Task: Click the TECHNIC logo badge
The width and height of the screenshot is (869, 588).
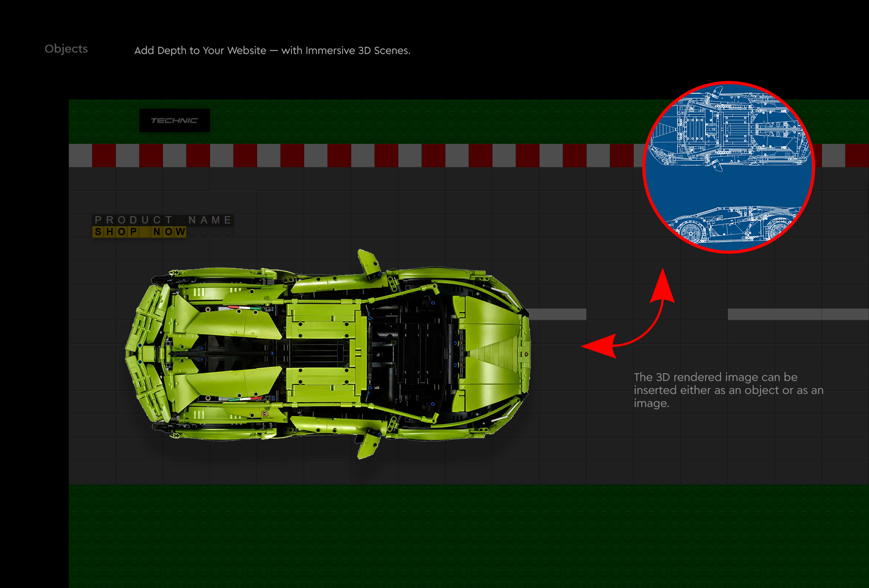Action: (174, 120)
